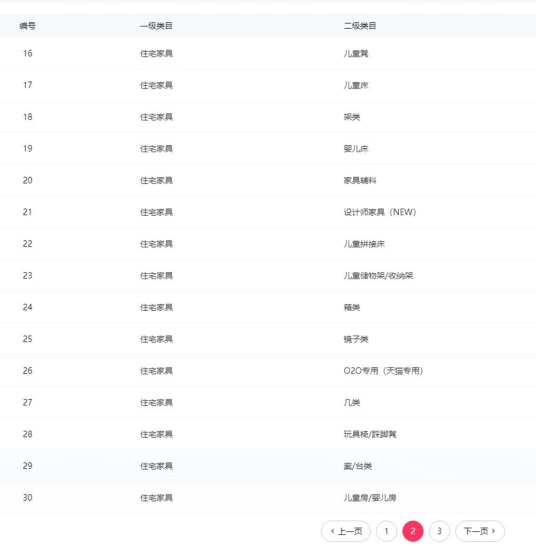Select row 20 家具辅料
The height and width of the screenshot is (550, 536).
[268, 180]
